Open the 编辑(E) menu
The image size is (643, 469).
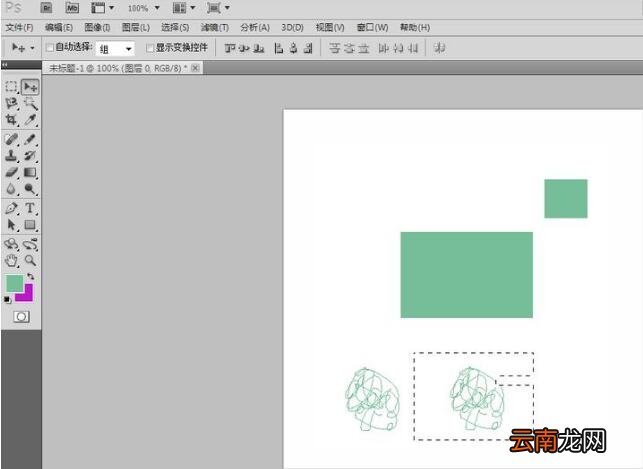click(x=59, y=27)
